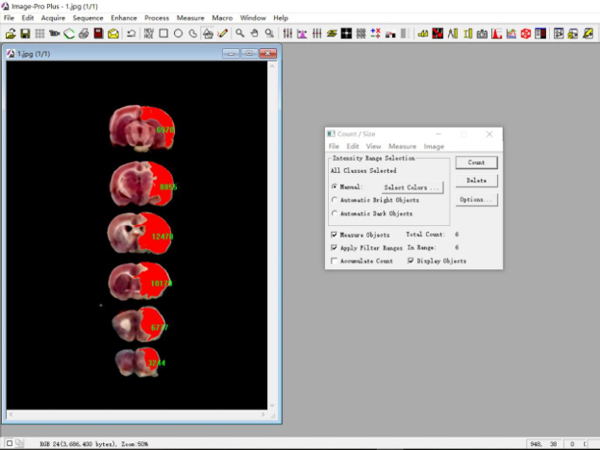Click the Open file folder icon
Screen dimensions: 600x450
10,33
